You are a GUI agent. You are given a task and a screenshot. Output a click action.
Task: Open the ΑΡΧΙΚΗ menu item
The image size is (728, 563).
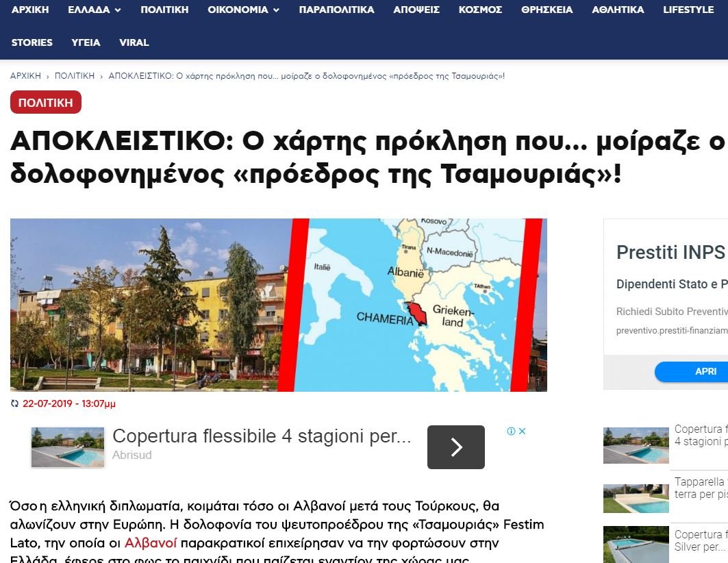coord(30,10)
